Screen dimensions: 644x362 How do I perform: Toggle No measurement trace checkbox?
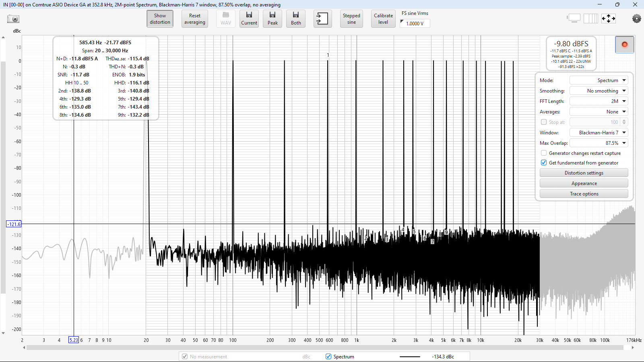coord(185,357)
